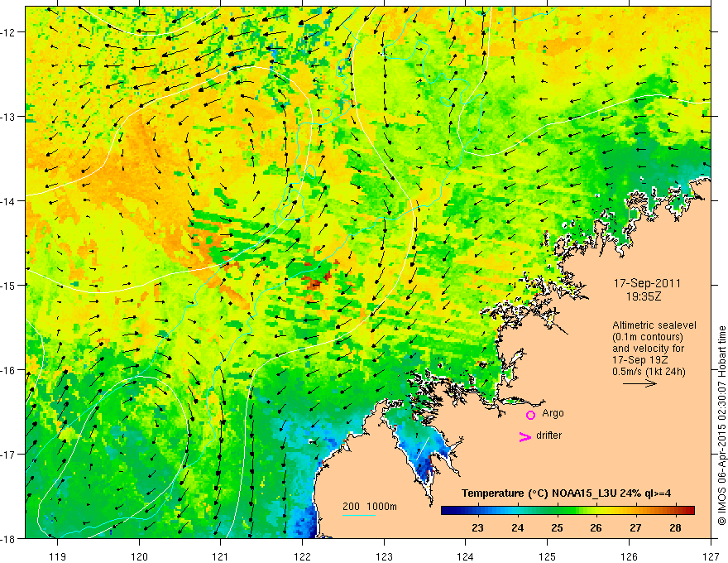The width and height of the screenshot is (728, 563).
Task: Click the 'Temperature (°C) NOAA15_L3U 24% ql>=4' title
Action: (566, 493)
